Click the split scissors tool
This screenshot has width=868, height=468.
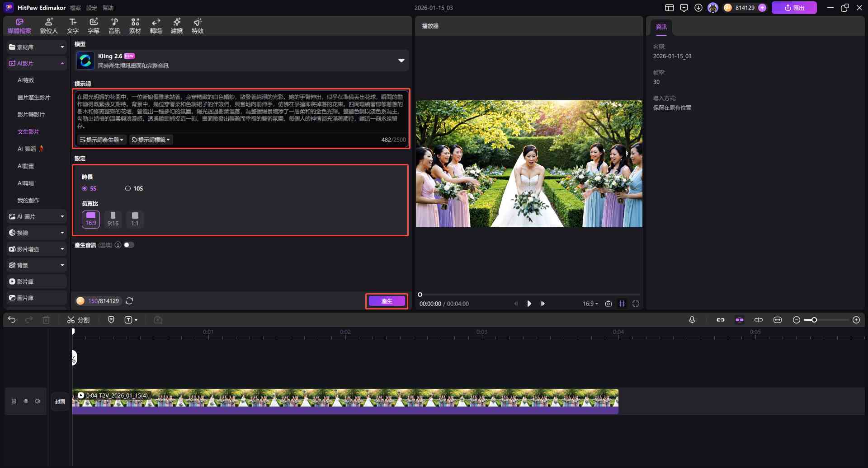[x=78, y=320]
